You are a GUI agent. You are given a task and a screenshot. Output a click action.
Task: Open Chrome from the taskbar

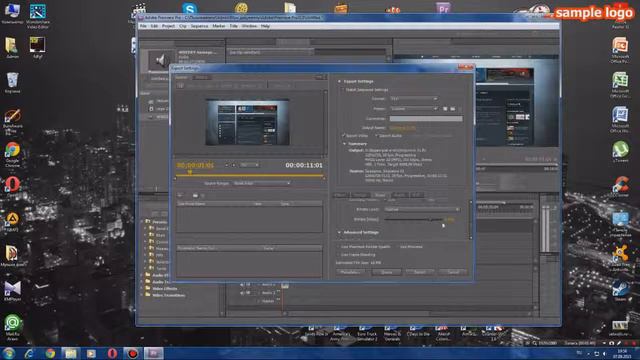[50, 353]
